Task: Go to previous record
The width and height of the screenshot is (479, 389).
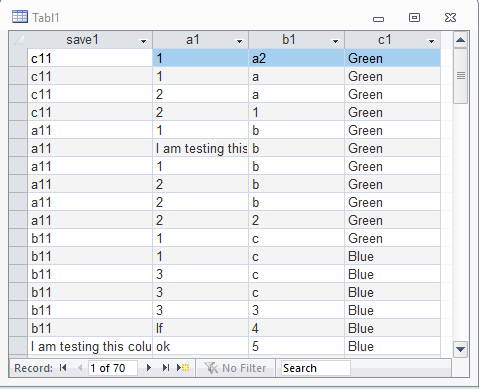Action: pyautogui.click(x=80, y=368)
